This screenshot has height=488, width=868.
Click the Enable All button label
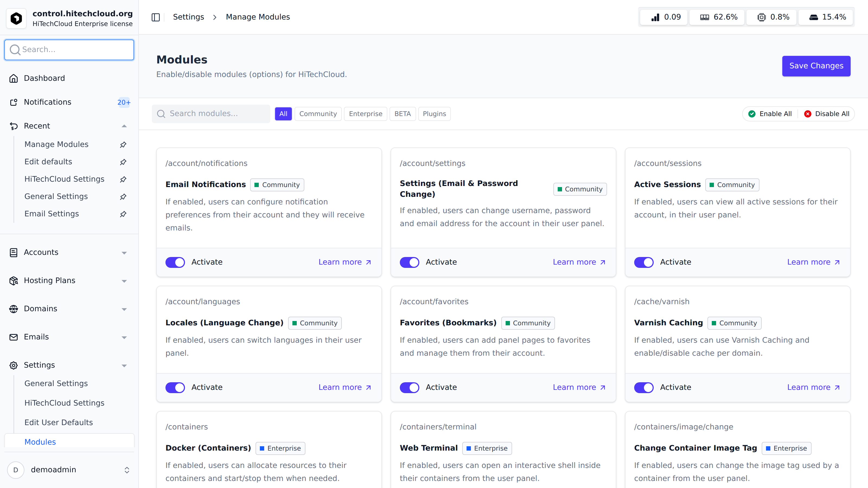point(775,114)
